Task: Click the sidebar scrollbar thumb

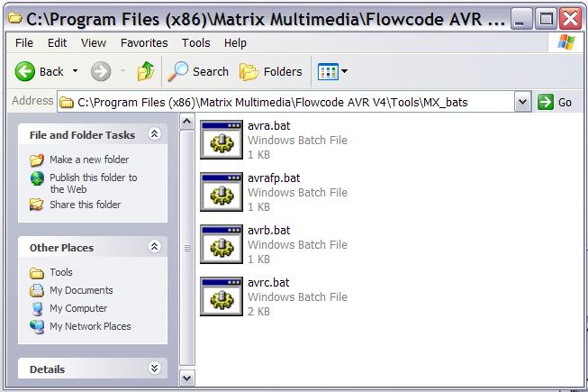Action: point(186,248)
